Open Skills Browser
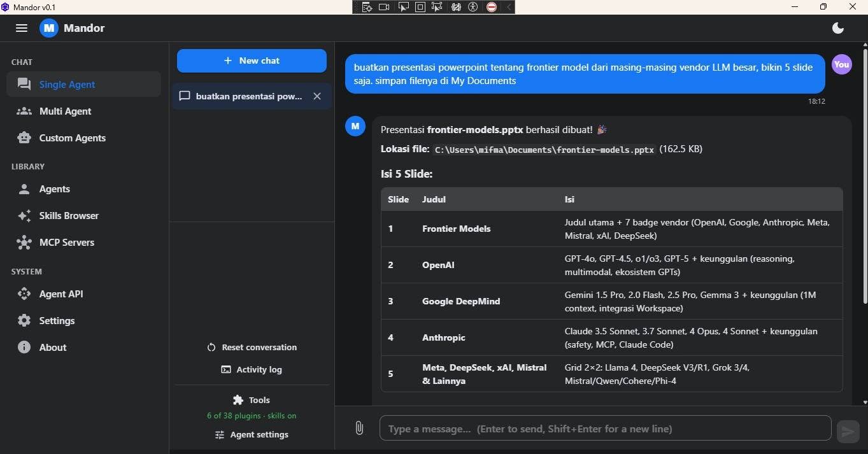This screenshot has height=454, width=868. (x=83, y=215)
